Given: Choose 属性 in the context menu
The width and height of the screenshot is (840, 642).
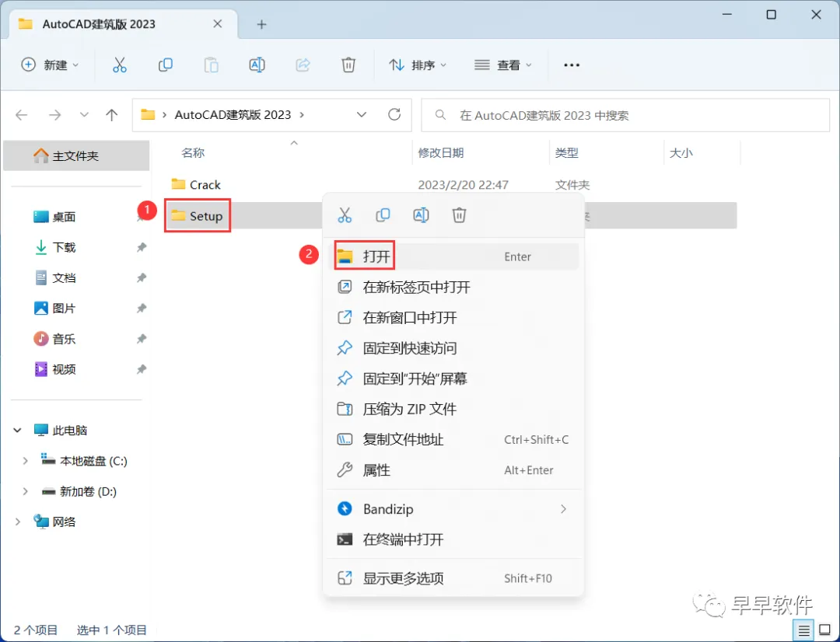Looking at the screenshot, I should 453,470.
